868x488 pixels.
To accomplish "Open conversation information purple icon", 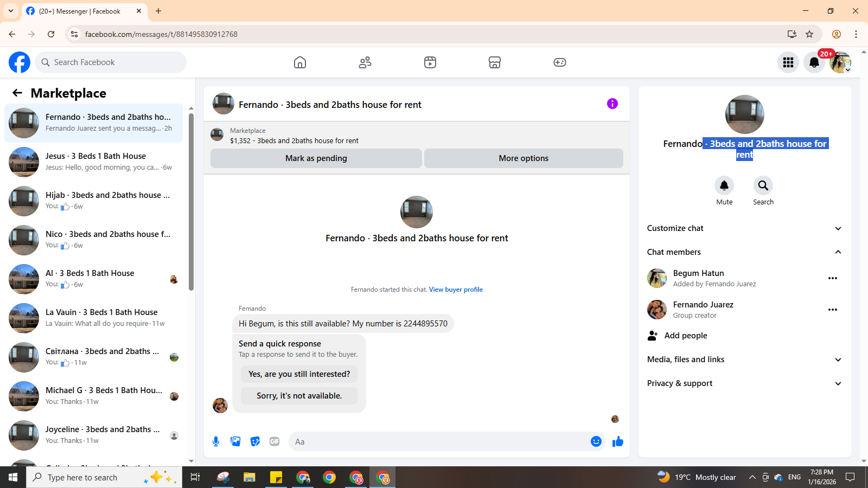I will 612,104.
